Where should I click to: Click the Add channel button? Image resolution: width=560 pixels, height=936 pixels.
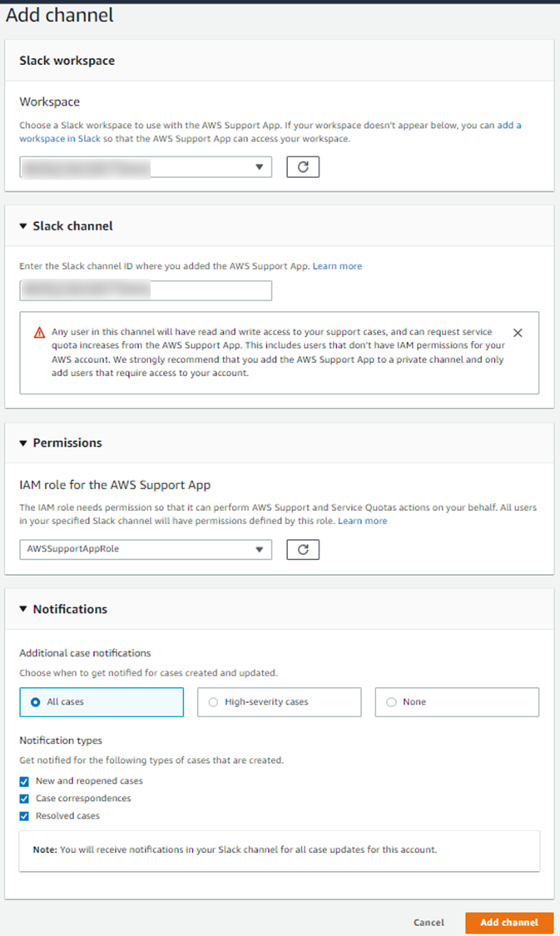pos(509,922)
